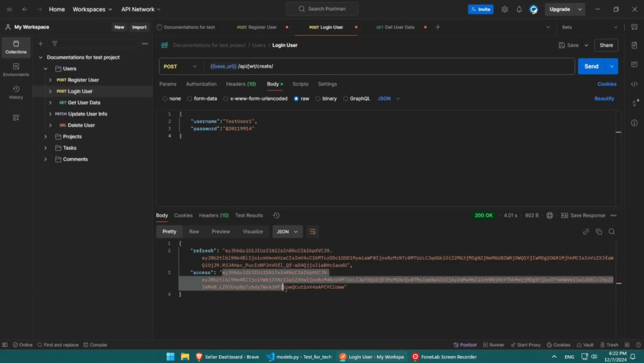This screenshot has width=644, height=363.
Task: Click the Send button
Action: (591, 66)
